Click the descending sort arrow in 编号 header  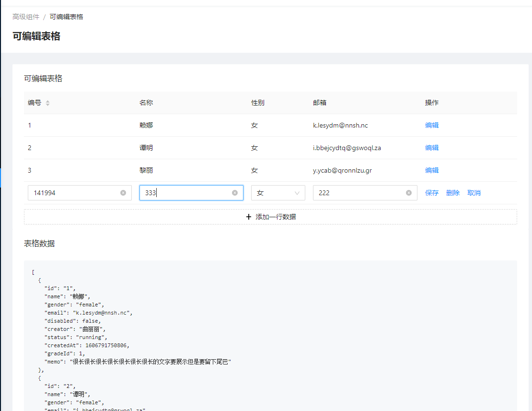click(x=48, y=105)
